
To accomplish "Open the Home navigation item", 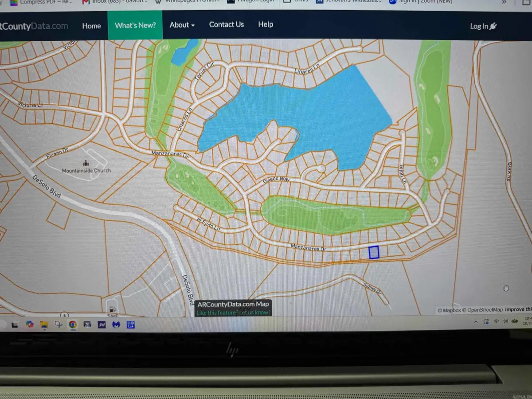I will coord(91,26).
